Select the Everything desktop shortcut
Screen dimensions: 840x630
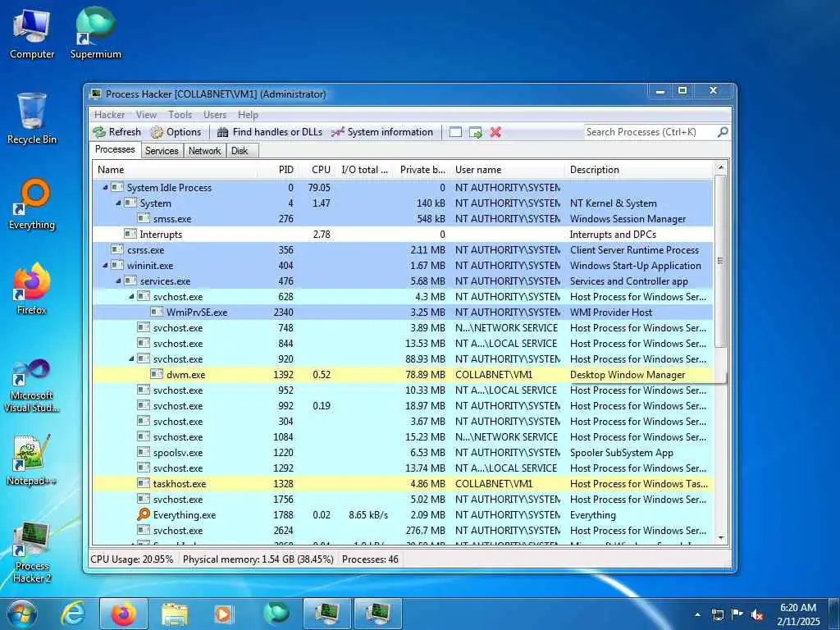(x=32, y=204)
